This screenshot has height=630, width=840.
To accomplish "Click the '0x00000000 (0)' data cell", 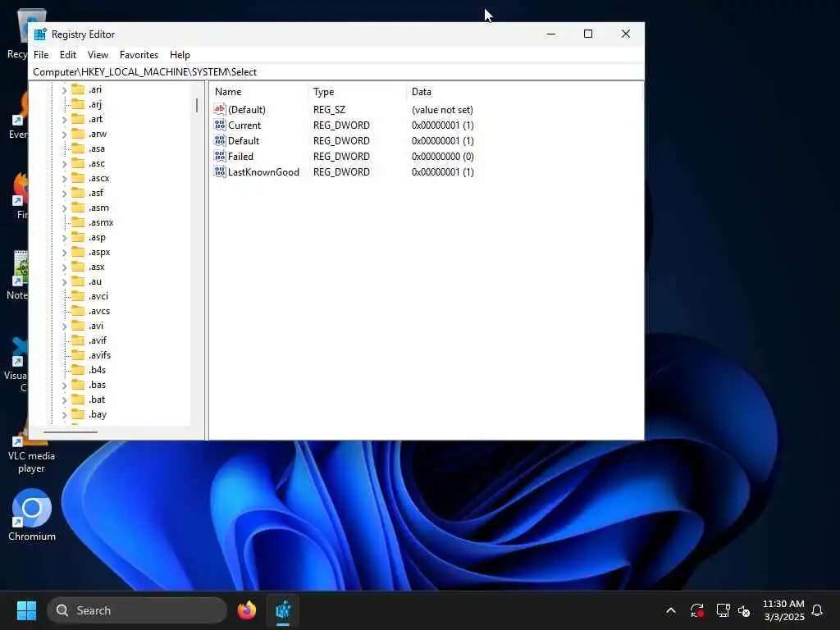I will pos(442,156).
